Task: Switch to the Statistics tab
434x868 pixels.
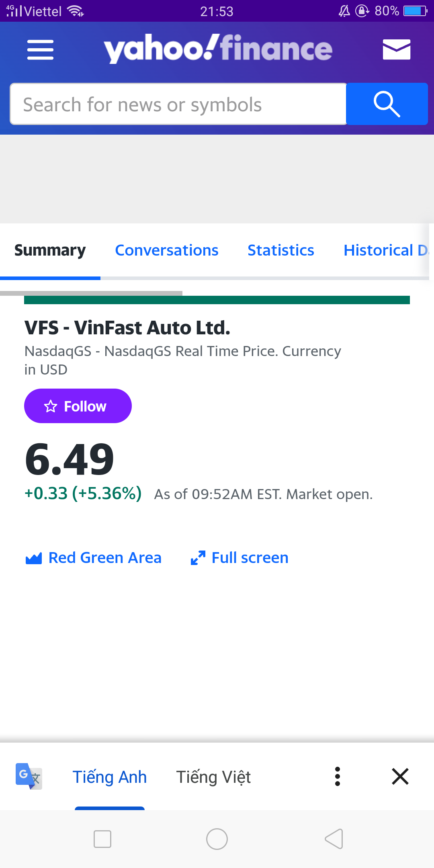Action: [281, 250]
